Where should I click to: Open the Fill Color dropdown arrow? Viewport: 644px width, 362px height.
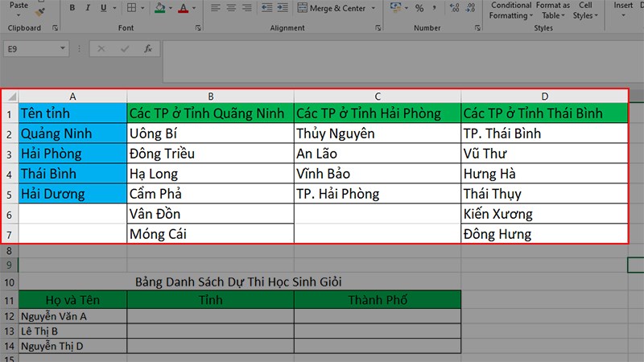coord(171,8)
